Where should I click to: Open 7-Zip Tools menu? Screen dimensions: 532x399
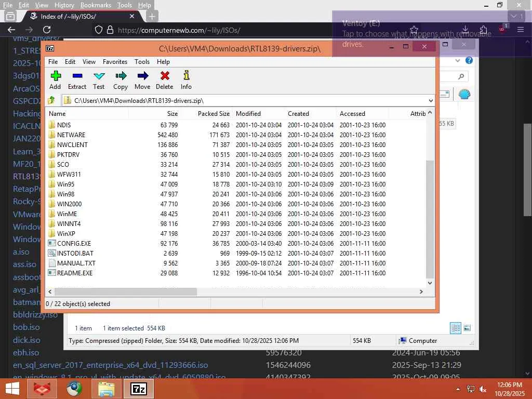pos(142,61)
